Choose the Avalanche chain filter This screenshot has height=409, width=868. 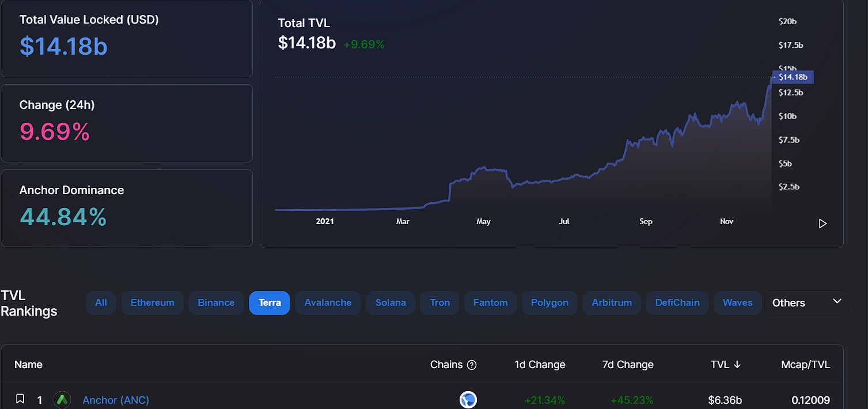tap(328, 303)
